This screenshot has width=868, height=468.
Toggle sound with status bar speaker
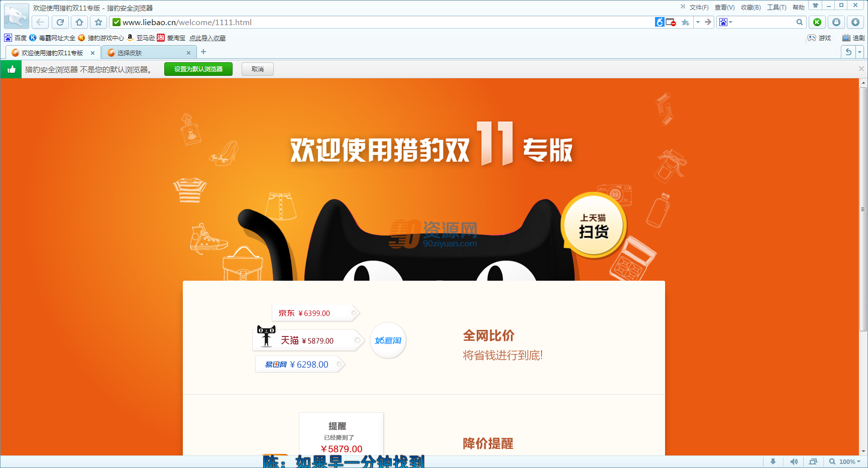click(x=794, y=461)
